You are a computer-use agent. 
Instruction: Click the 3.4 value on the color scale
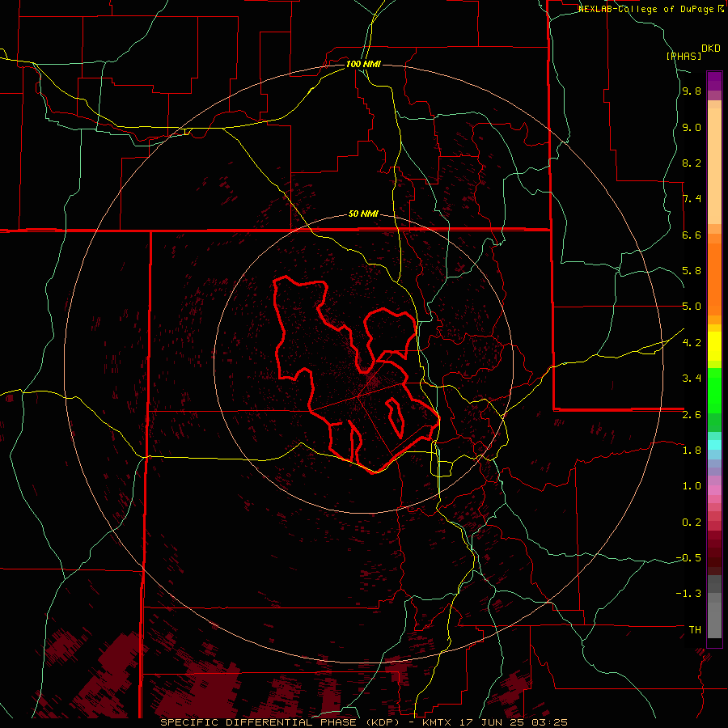tap(692, 379)
